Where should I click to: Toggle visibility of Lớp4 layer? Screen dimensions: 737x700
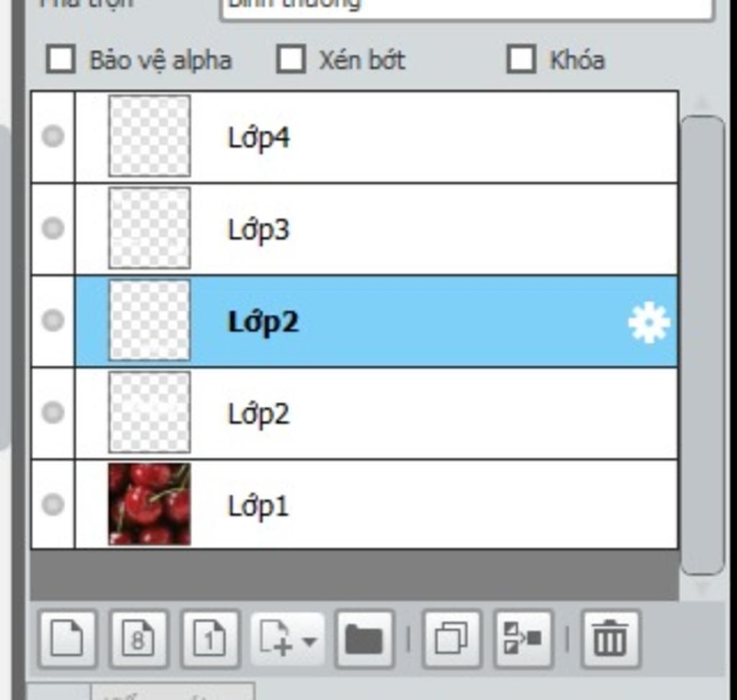pos(53,136)
